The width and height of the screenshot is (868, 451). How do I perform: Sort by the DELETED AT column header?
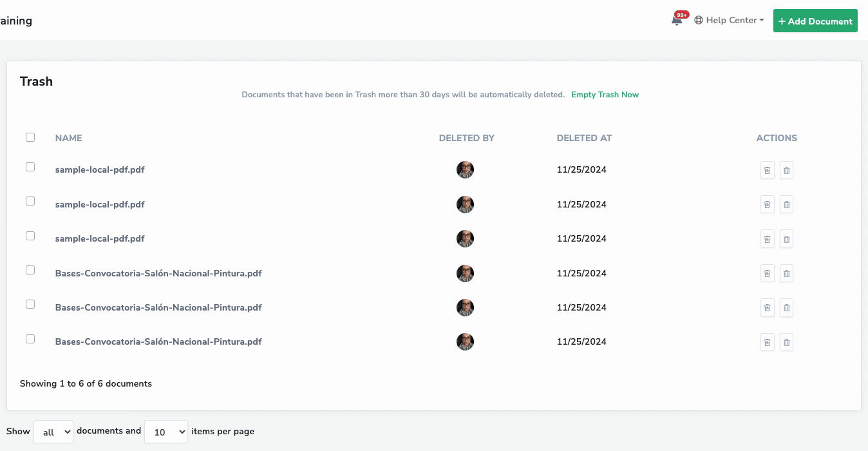click(584, 138)
